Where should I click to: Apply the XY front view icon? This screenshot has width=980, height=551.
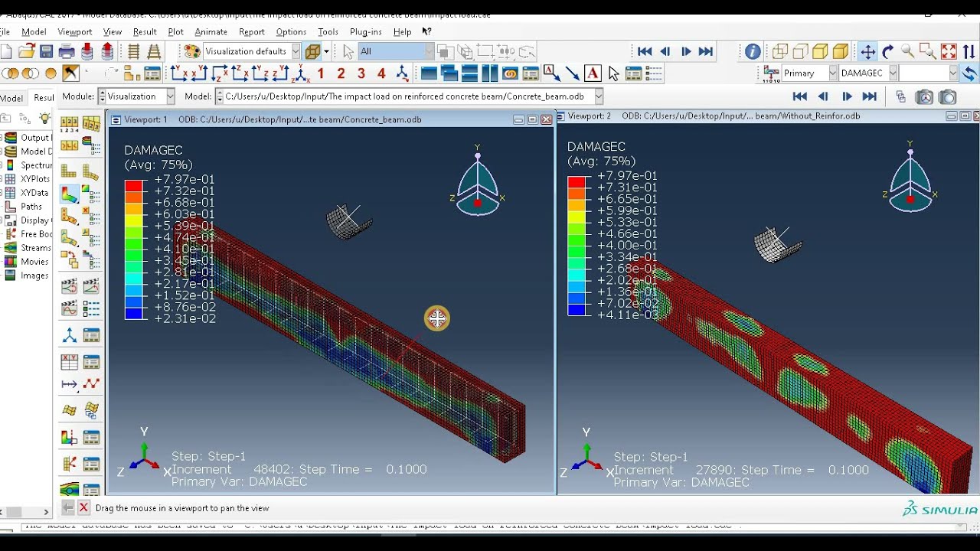pos(179,73)
